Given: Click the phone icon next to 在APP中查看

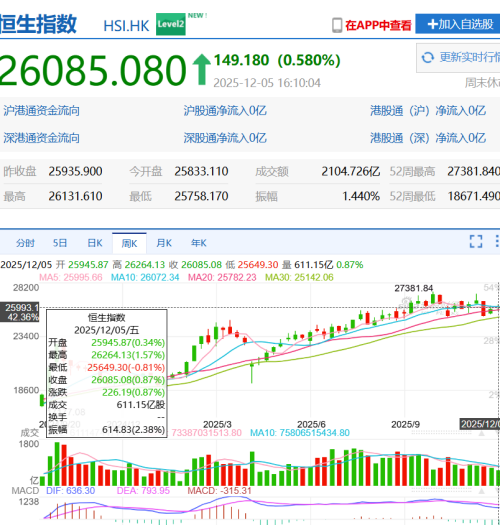Looking at the screenshot, I should 337,25.
